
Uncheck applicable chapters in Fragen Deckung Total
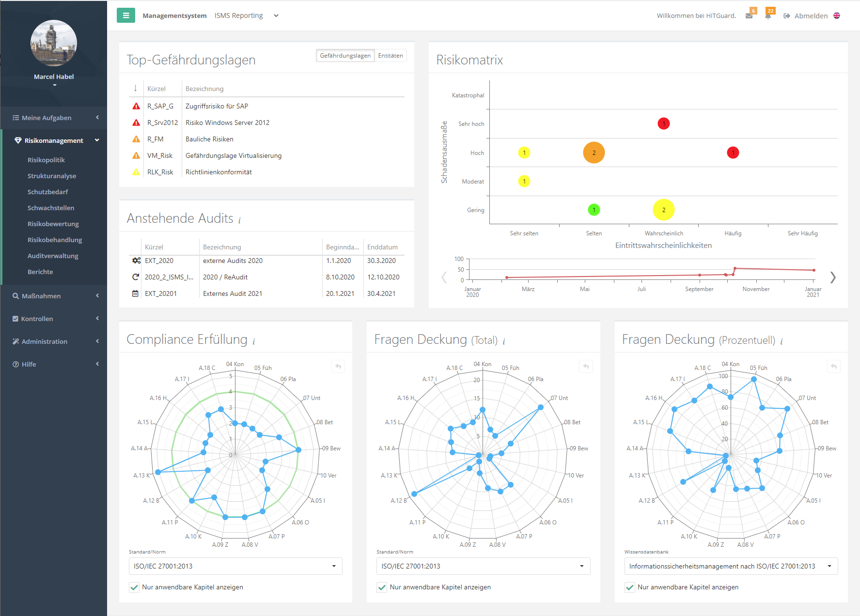pyautogui.click(x=382, y=587)
